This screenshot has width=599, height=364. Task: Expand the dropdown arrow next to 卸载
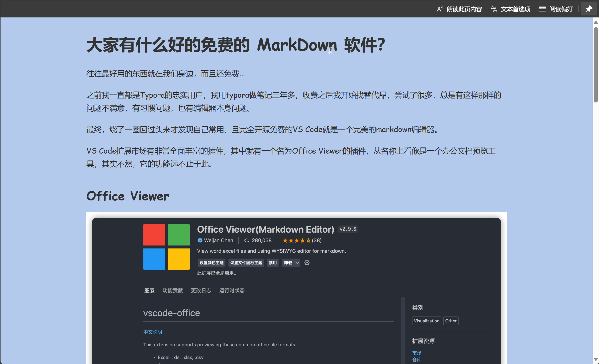point(297,263)
